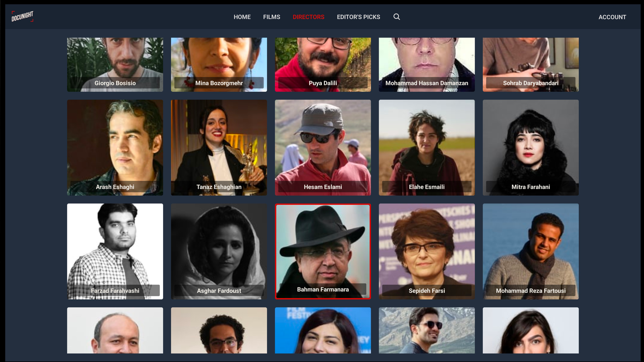Open Mohammad Reza Fartousi's card
The image size is (644, 362).
(531, 251)
